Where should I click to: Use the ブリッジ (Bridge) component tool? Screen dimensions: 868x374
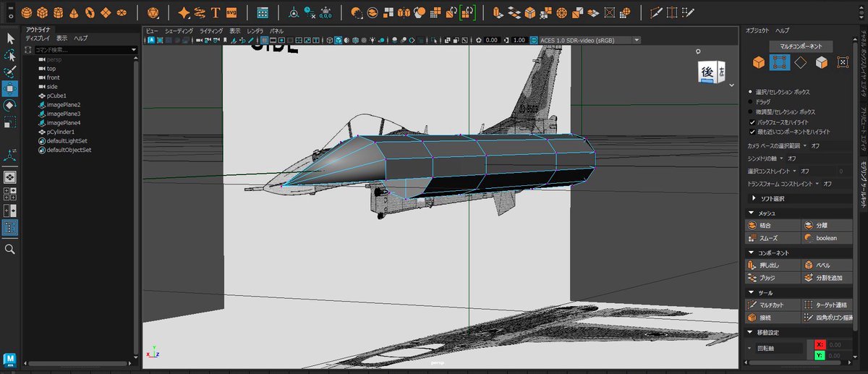[x=773, y=278]
